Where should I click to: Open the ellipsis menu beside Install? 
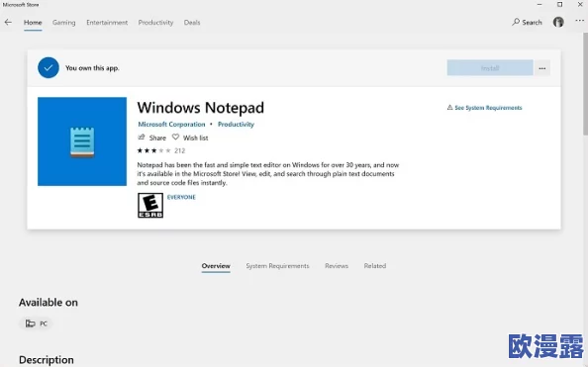(542, 68)
